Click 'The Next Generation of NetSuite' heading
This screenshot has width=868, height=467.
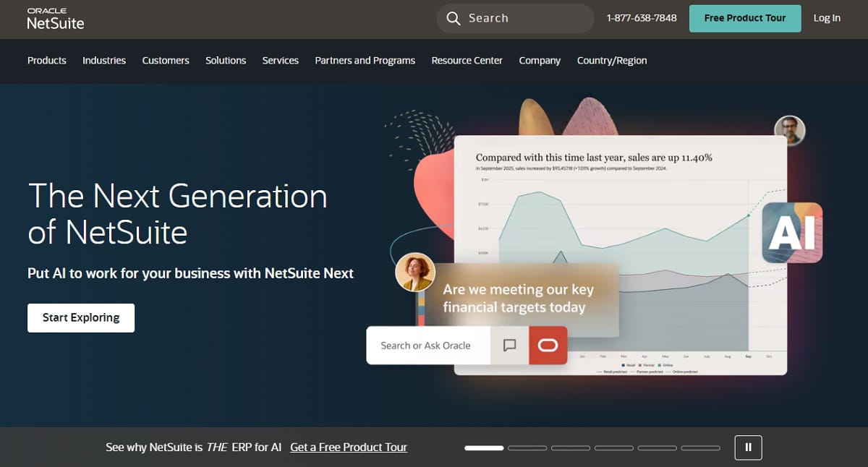177,214
